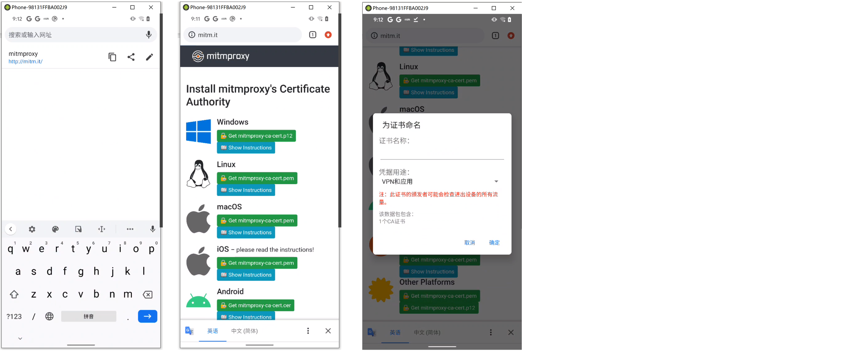Image resolution: width=868 pixels, height=353 pixels.
Task: Show Instructions for macOS
Action: 246,232
